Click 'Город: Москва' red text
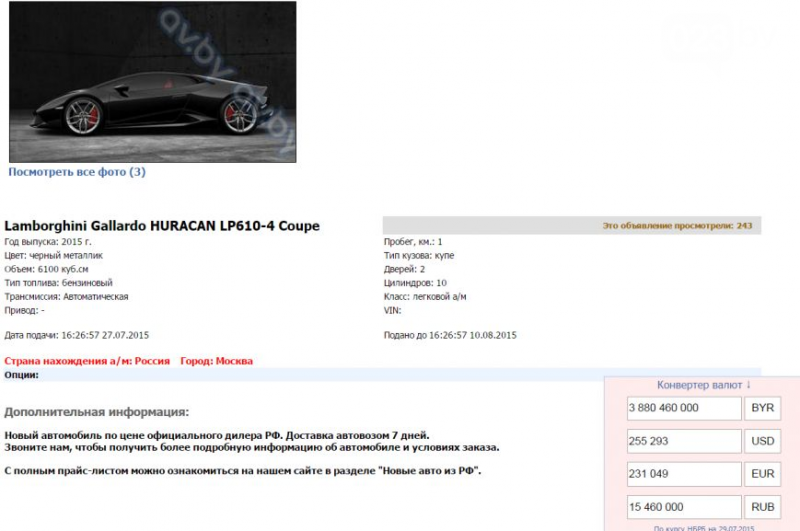The image size is (800, 531). pyautogui.click(x=216, y=361)
